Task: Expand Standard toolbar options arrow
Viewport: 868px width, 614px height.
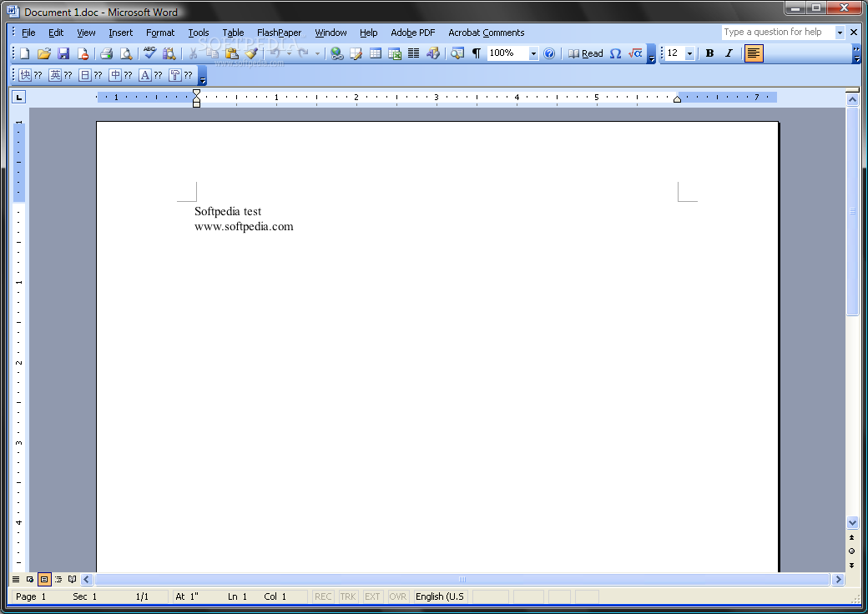Action: (x=652, y=54)
